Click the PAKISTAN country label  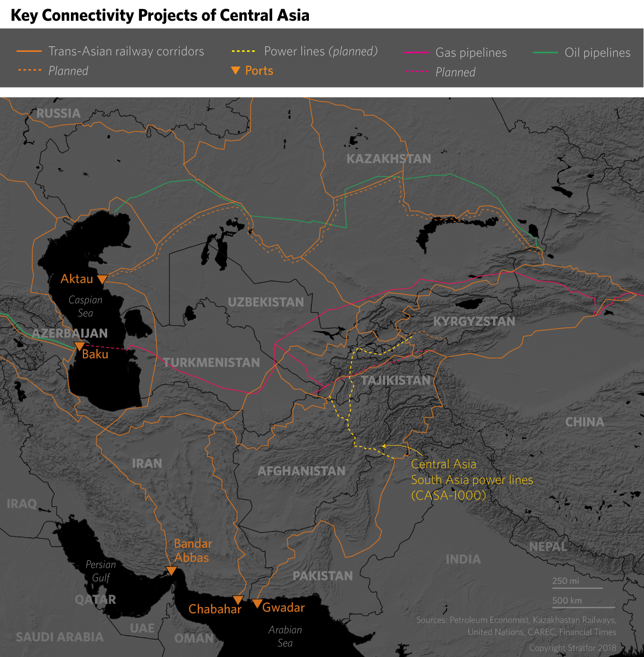click(x=323, y=576)
